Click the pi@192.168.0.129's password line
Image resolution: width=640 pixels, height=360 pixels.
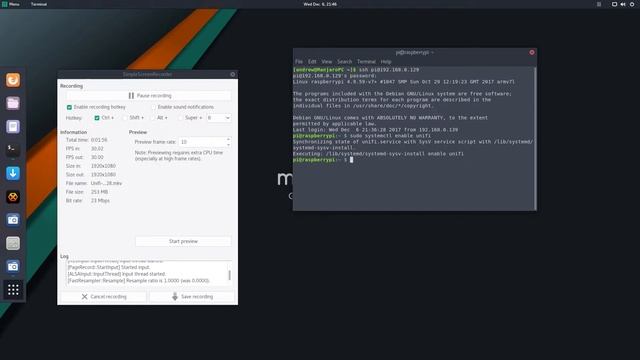[335, 76]
